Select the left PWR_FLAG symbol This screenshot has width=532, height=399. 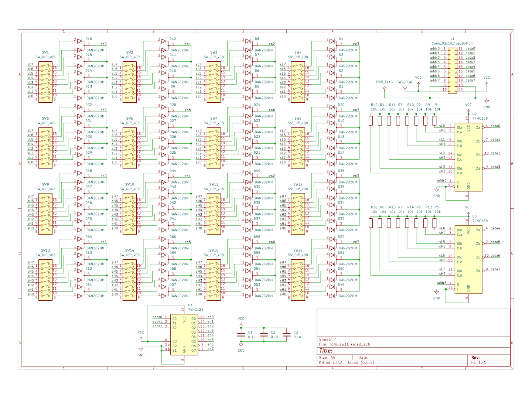(384, 88)
